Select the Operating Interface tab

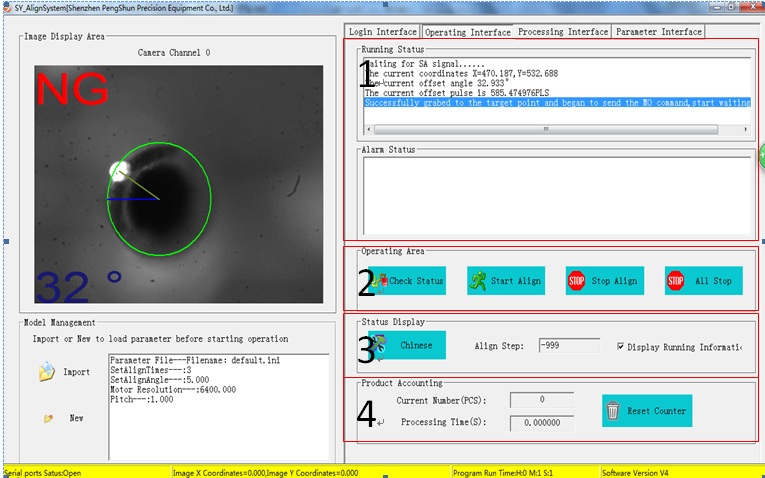[x=467, y=32]
